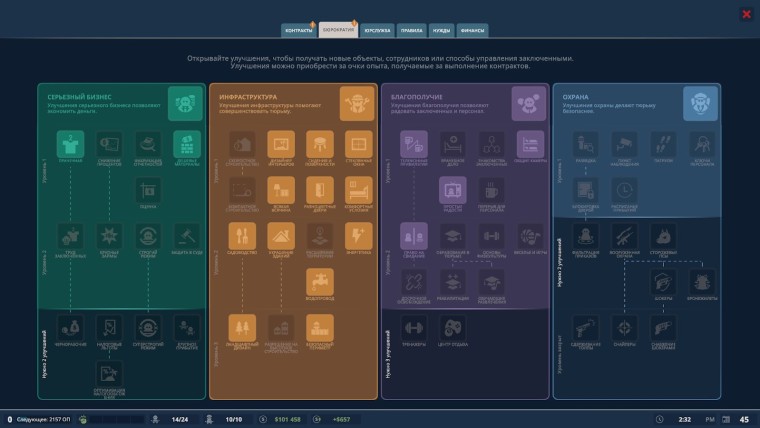Select the Труд заключенных upgrade
This screenshot has height=428, width=760.
[70, 236]
